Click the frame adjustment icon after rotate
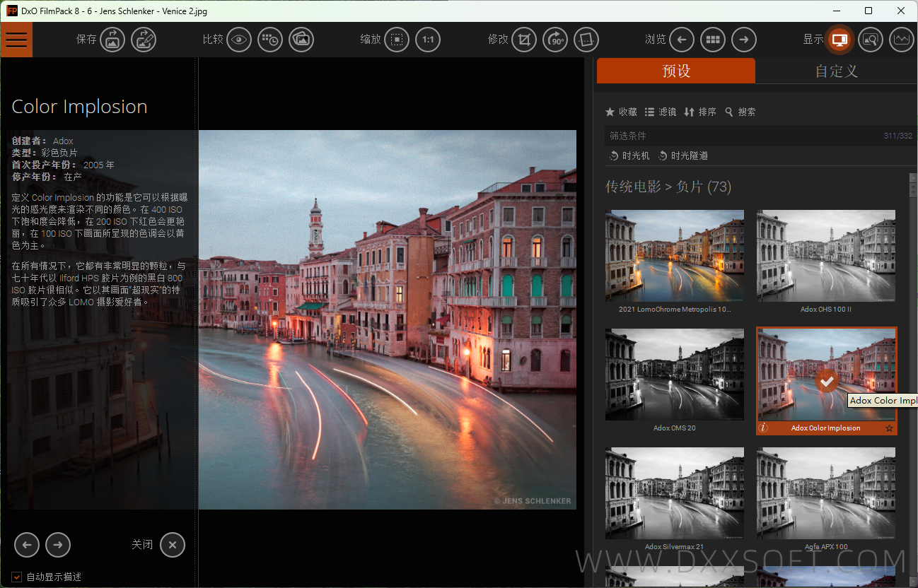The width and height of the screenshot is (918, 588). tap(586, 40)
